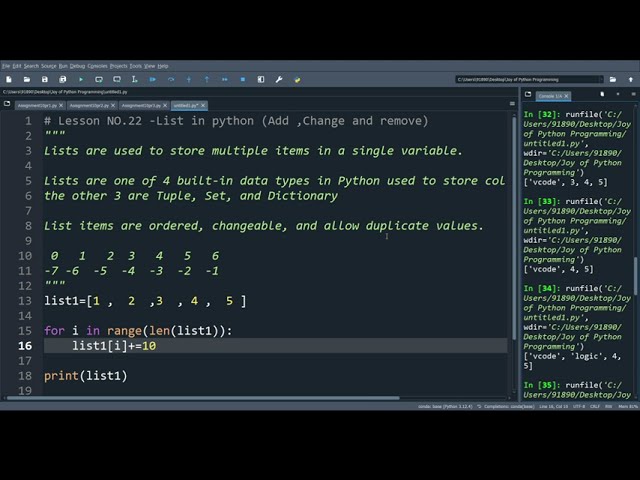640x480 pixels.
Task: Open the View menu
Action: (x=149, y=66)
